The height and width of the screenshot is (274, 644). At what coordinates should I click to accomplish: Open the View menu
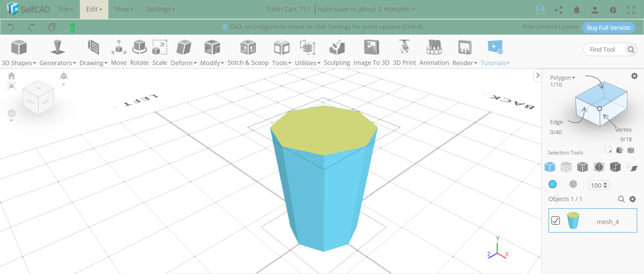click(x=124, y=9)
